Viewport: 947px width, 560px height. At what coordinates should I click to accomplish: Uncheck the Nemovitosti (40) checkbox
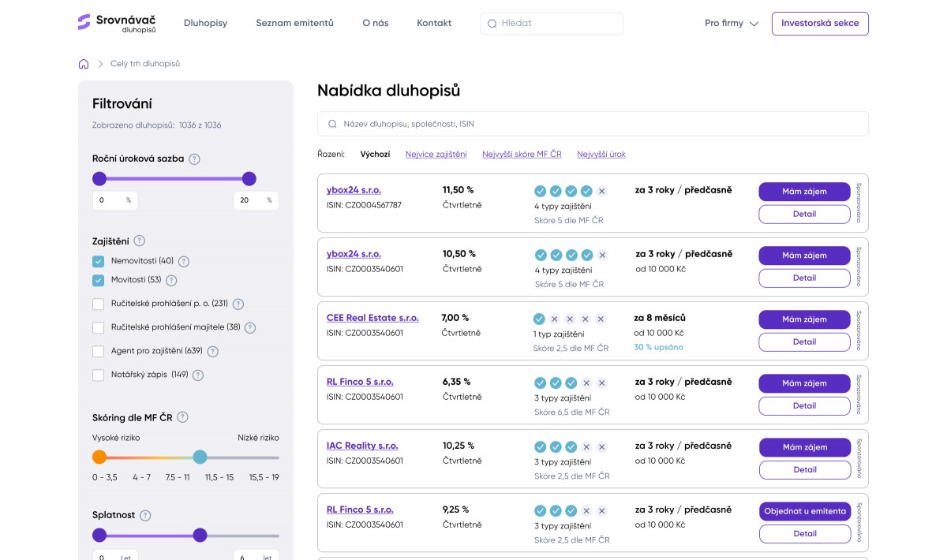point(99,261)
